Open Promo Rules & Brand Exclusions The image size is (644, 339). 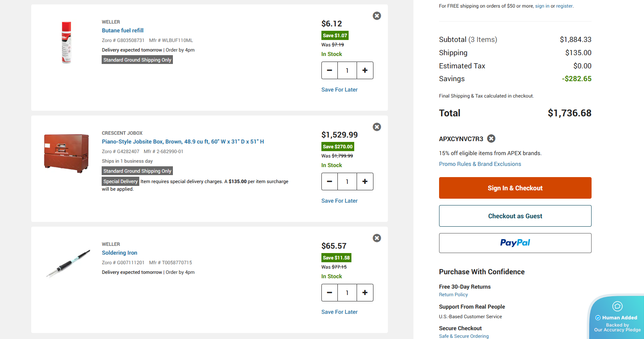pyautogui.click(x=480, y=164)
